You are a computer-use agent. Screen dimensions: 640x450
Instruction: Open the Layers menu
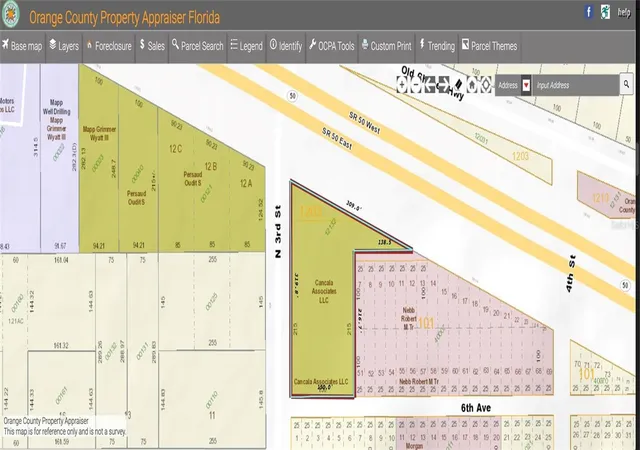(64, 46)
